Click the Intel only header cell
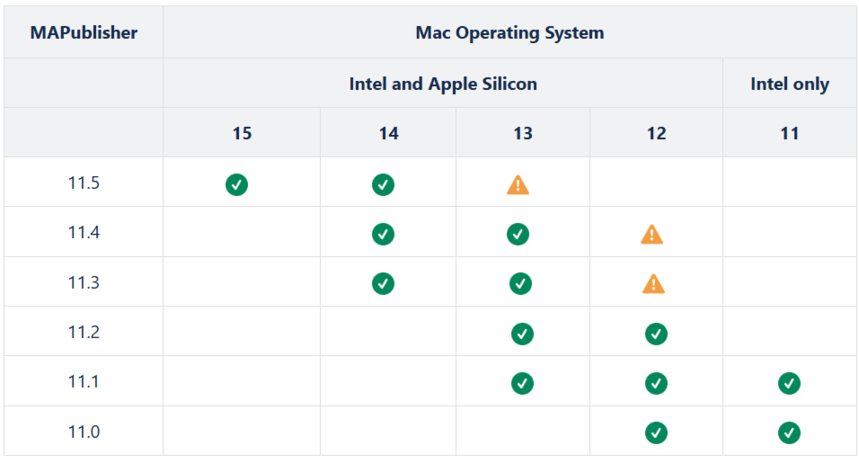This screenshot has width=859, height=463. click(x=789, y=84)
